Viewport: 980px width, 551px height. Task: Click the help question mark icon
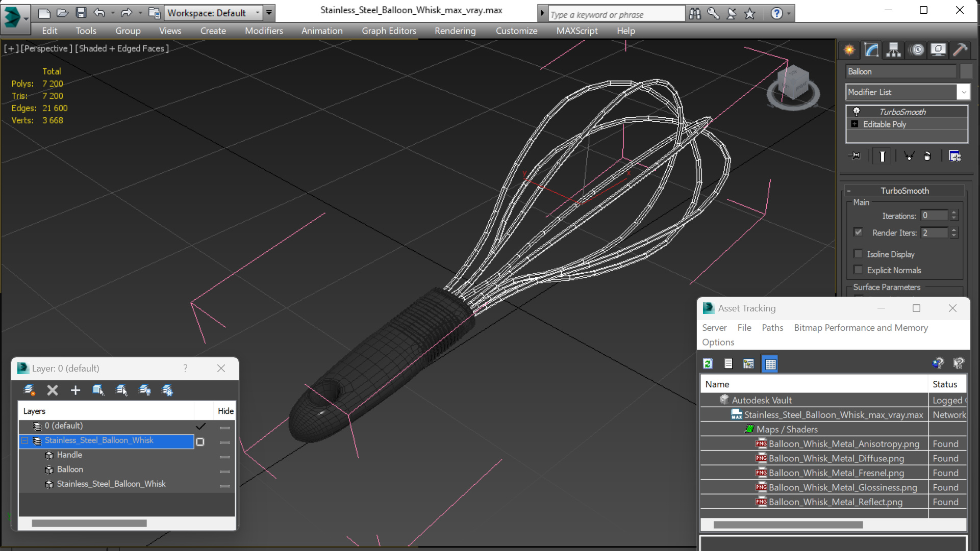pos(776,14)
